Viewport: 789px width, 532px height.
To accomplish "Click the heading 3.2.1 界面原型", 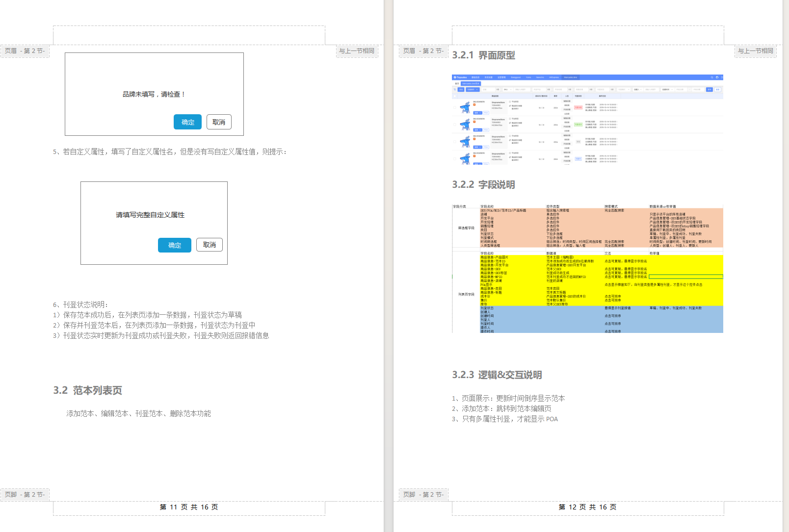I will (483, 55).
